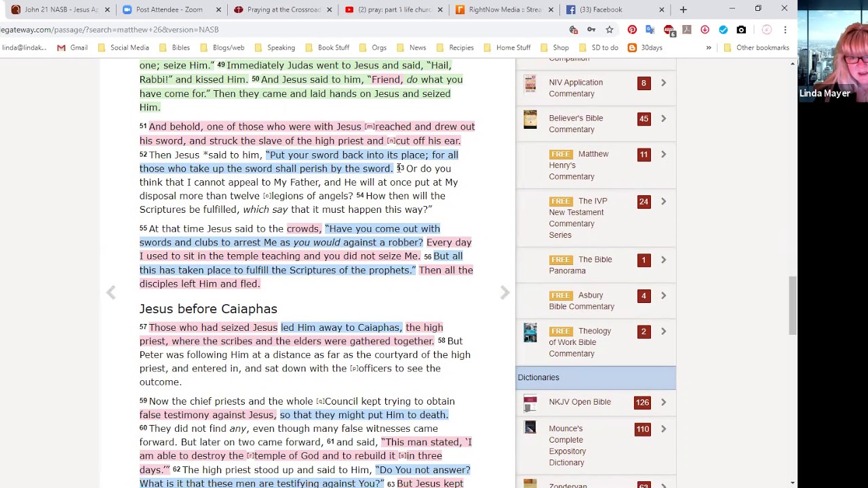Click the camera screenshot extension icon
This screenshot has height=488, width=868.
click(x=741, y=30)
